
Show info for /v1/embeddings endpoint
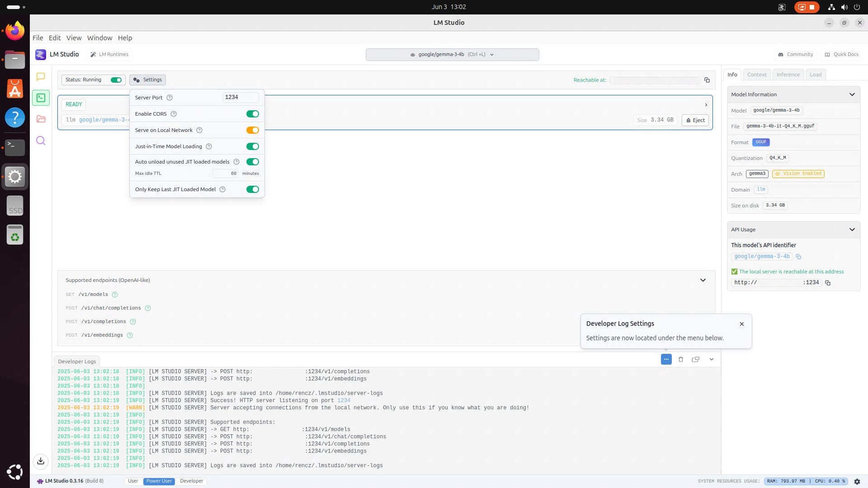coord(130,335)
